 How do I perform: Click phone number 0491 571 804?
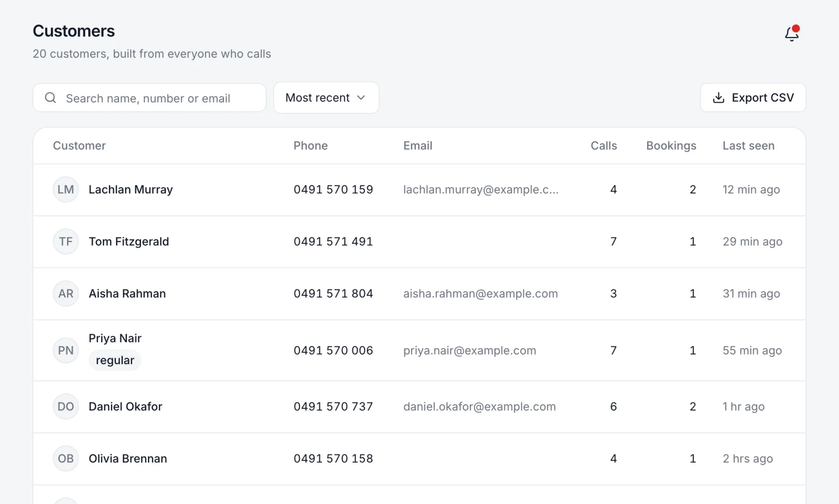(333, 293)
